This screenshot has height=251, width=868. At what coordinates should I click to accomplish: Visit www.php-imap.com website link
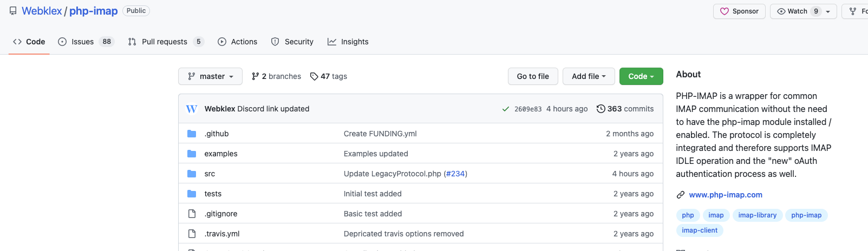pyautogui.click(x=726, y=195)
